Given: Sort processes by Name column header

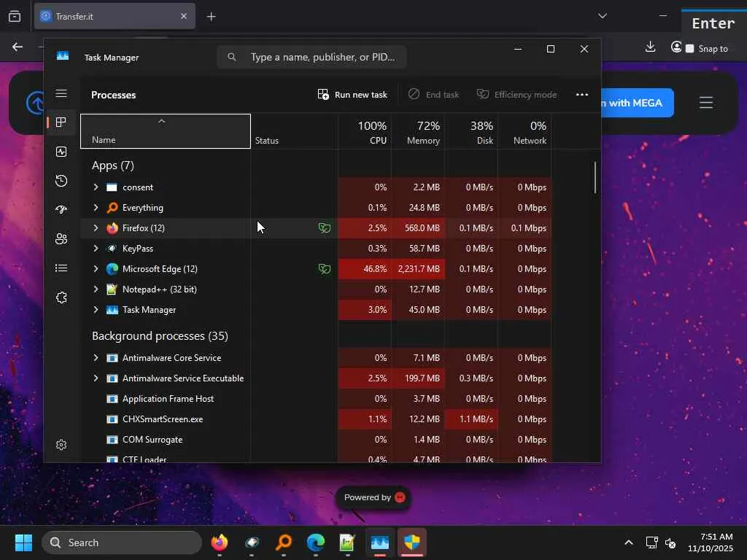Looking at the screenshot, I should tap(166, 131).
